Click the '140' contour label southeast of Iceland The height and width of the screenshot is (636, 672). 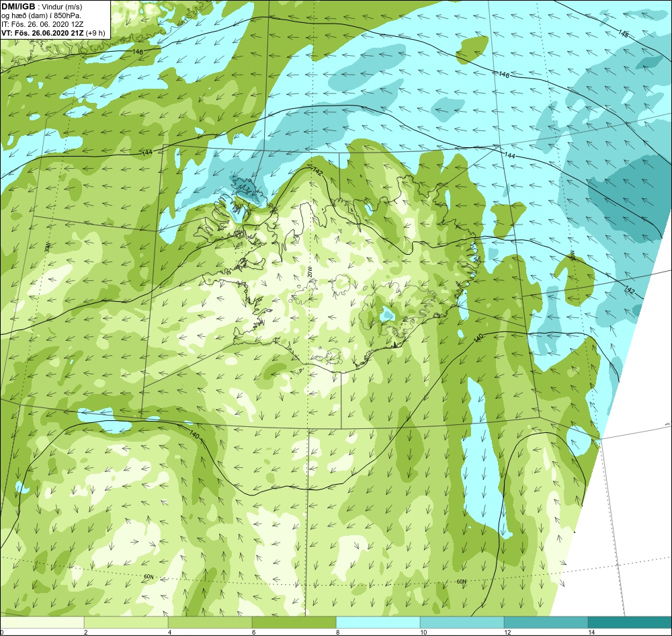point(478,338)
